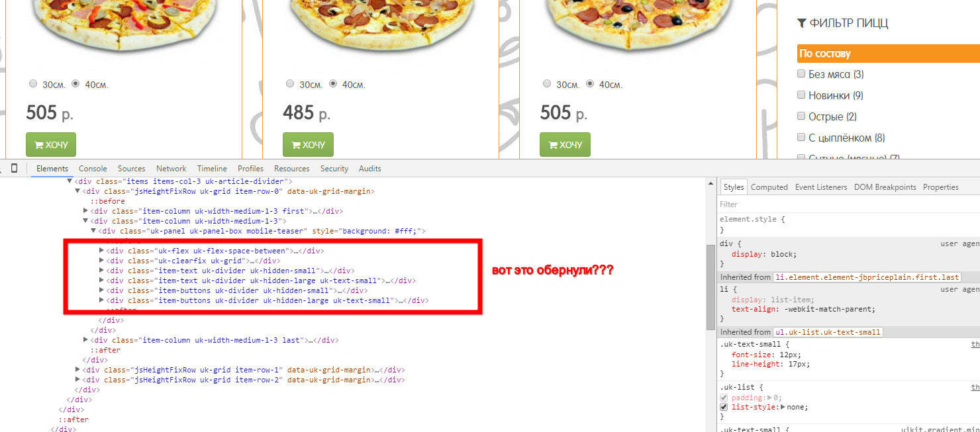
Task: Click the filter funnel icon beside ФИЛЬТР ПИЦЦ
Action: 802,23
